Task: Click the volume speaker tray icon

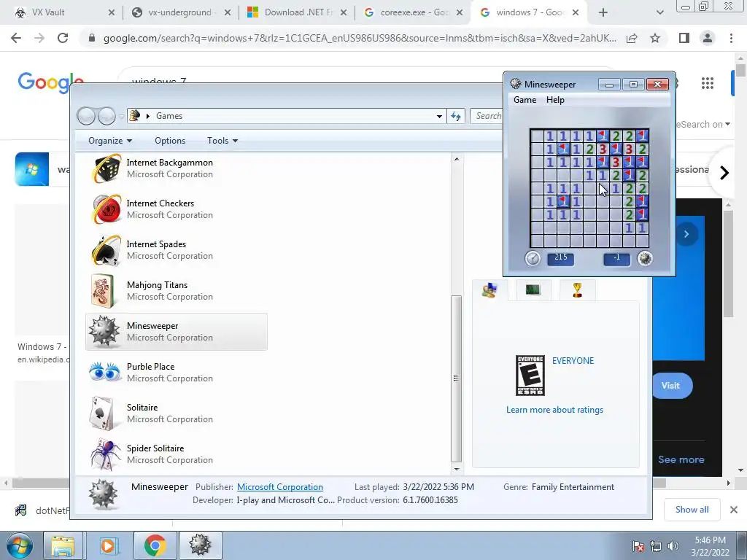Action: click(673, 546)
